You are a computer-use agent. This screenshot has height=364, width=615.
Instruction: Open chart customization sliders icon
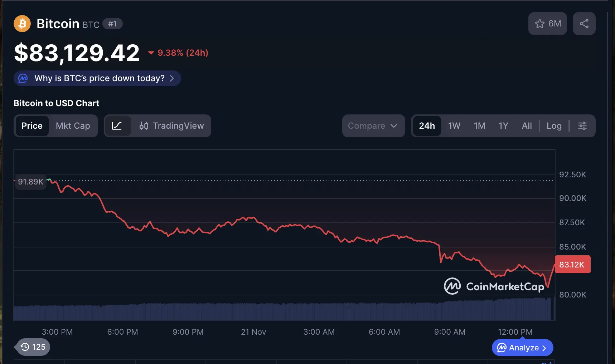[x=582, y=126]
